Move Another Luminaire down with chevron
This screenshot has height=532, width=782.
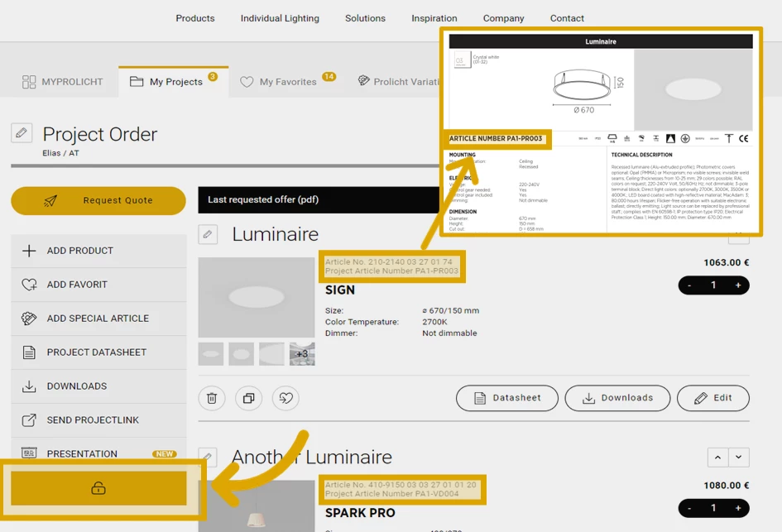738,458
